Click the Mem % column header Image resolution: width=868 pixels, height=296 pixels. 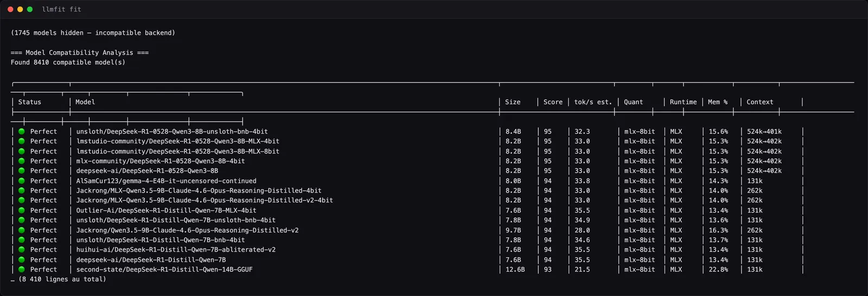coord(718,102)
